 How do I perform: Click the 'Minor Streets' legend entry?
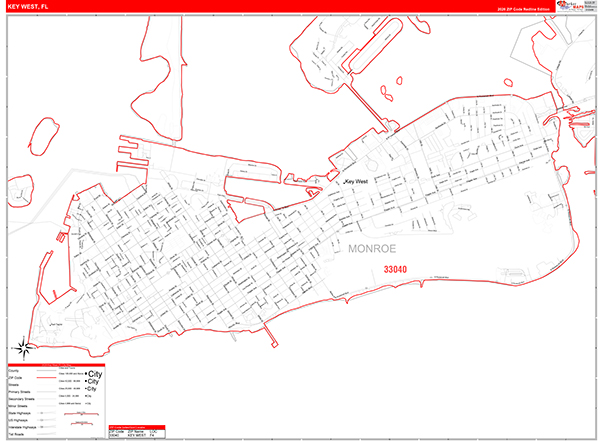tap(18, 406)
